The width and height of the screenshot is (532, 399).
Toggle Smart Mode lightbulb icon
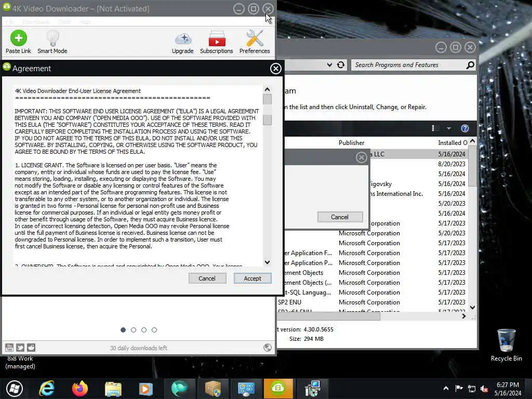[52, 38]
